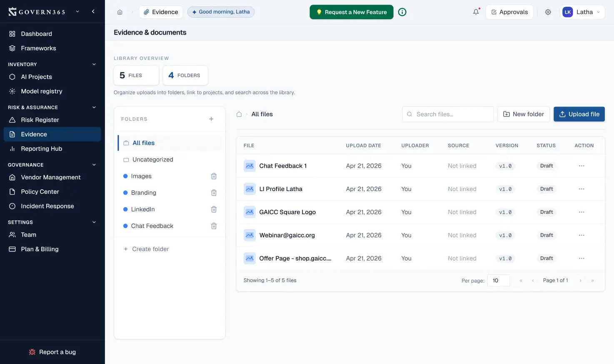Collapse the Governance sidebar section
Image resolution: width=614 pixels, height=364 pixels.
tap(94, 165)
